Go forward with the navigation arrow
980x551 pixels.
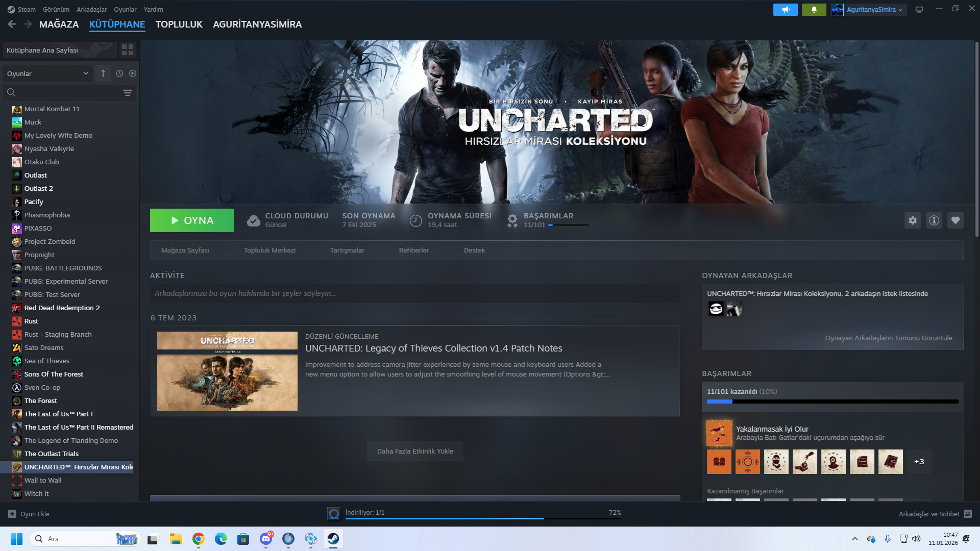28,24
